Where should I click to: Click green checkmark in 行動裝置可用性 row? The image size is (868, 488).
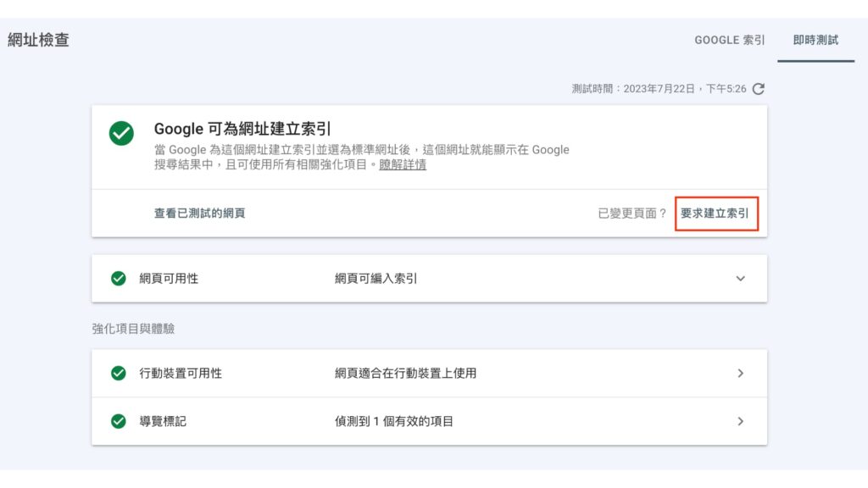(119, 373)
